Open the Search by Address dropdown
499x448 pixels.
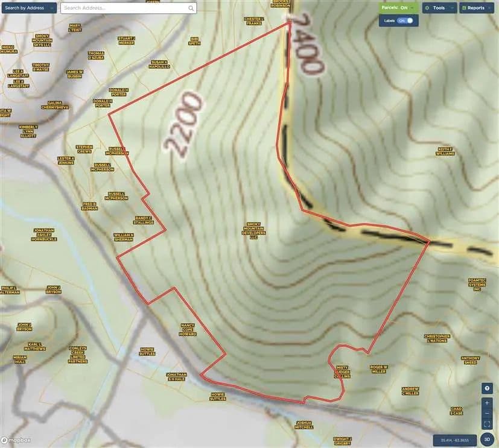28,8
